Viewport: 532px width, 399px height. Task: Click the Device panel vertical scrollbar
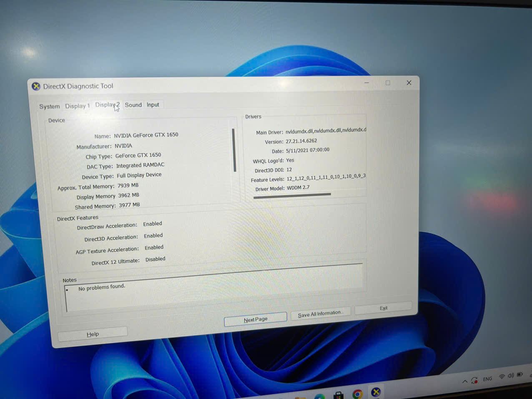[x=234, y=150]
